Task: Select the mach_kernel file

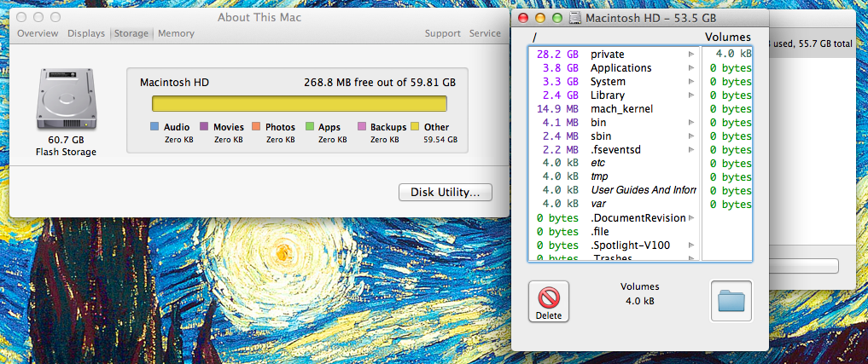Action: [614, 108]
